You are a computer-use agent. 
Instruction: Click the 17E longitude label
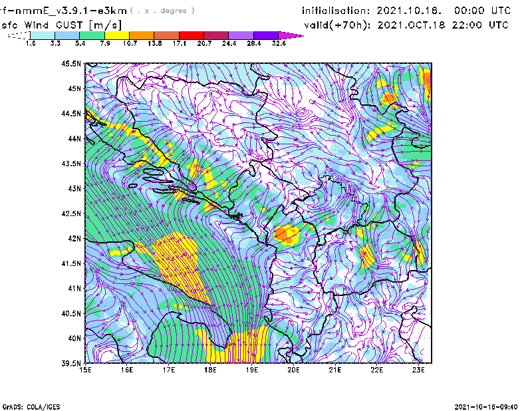(169, 370)
